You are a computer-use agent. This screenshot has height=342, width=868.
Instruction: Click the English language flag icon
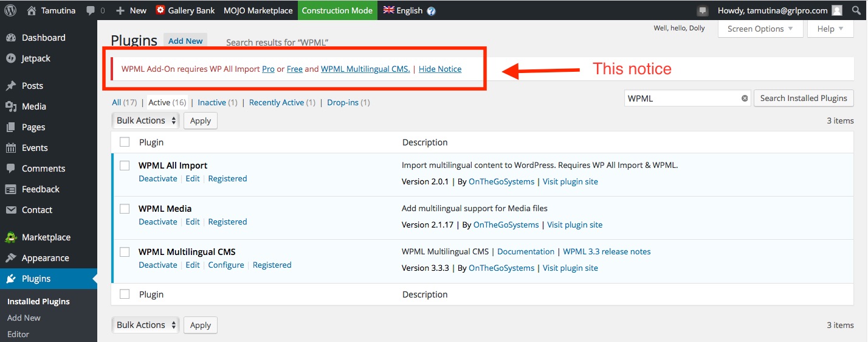(x=388, y=10)
